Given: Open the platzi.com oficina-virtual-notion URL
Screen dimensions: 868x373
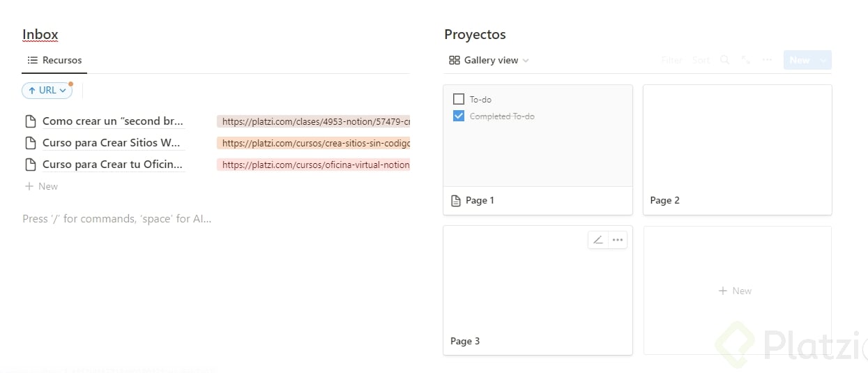Looking at the screenshot, I should pos(315,165).
